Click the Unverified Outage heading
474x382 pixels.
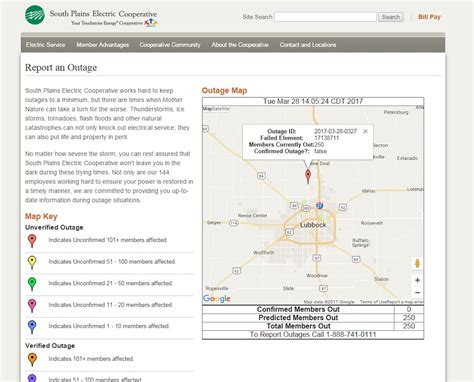(x=54, y=228)
